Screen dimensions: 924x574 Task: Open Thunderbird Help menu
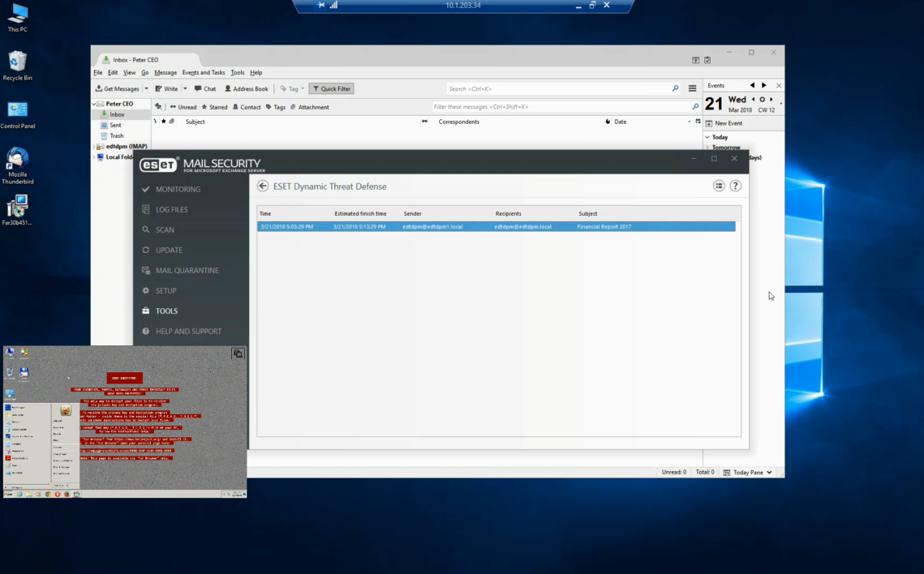[x=256, y=72]
